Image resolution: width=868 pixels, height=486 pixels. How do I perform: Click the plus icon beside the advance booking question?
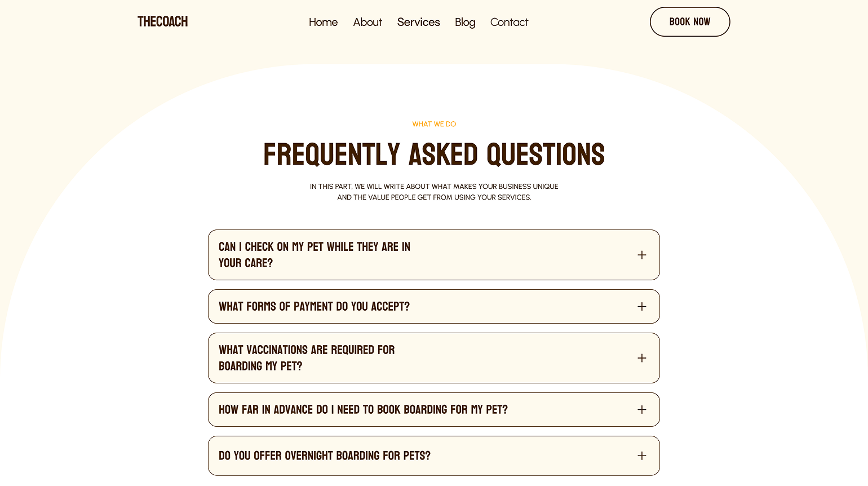[641, 409]
